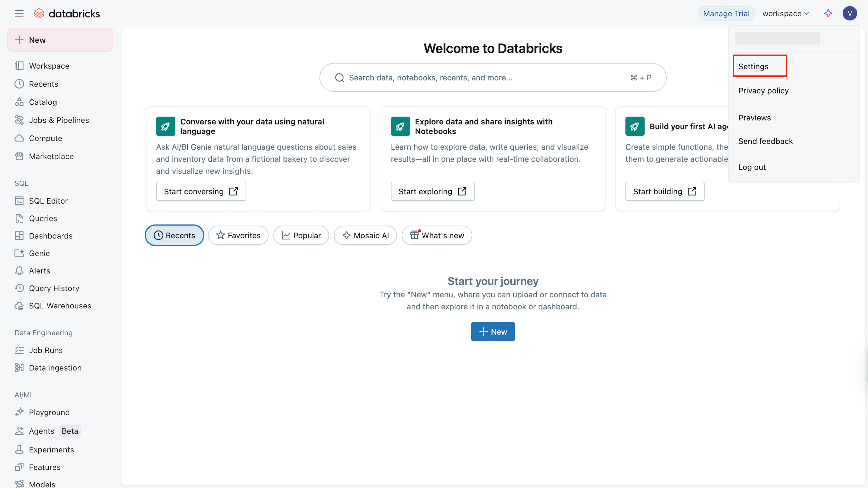Open the Databricks Assistant sparkle icon
Image resolution: width=868 pixels, height=488 pixels.
[x=828, y=14]
